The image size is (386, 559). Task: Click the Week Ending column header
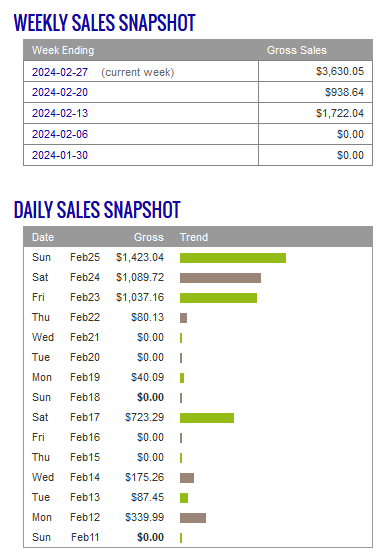63,50
